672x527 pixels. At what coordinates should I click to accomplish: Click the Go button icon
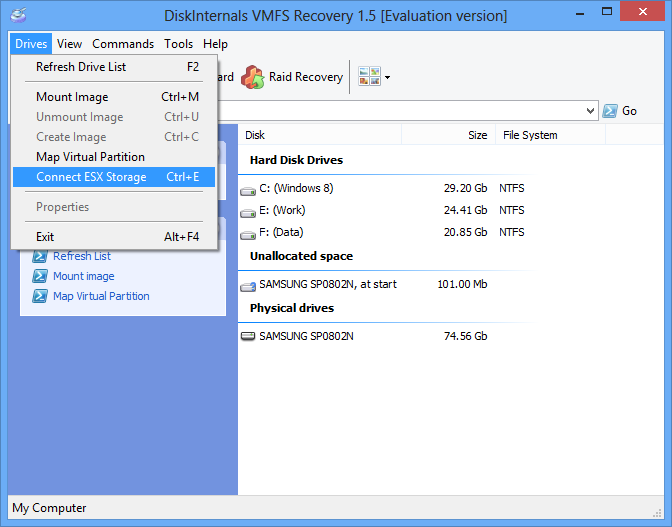609,111
